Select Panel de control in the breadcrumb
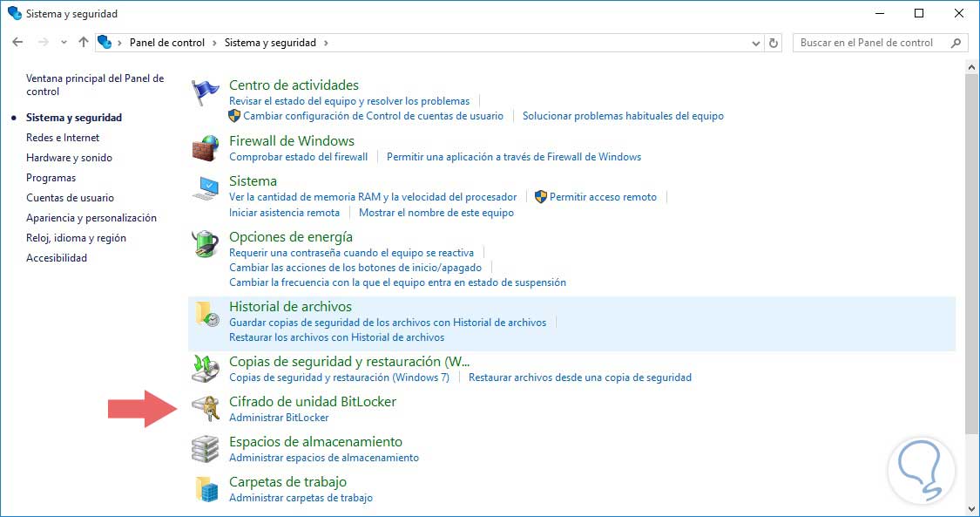Screen dimensions: 980x517 point(167,43)
